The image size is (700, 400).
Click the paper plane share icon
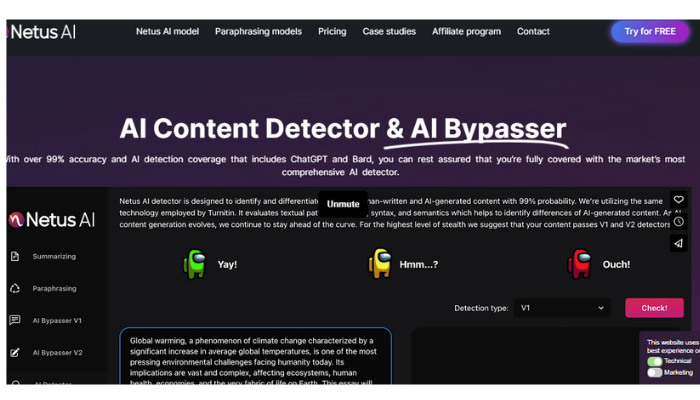pos(679,243)
